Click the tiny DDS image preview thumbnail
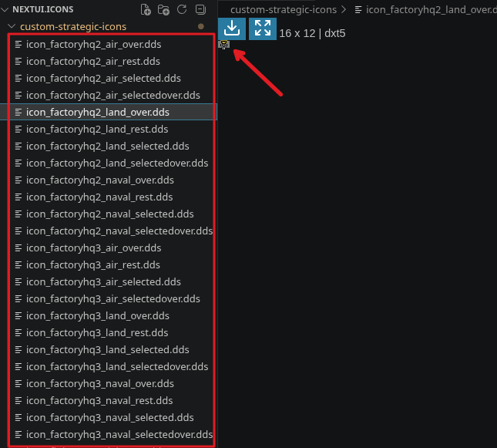The image size is (497, 448). click(x=223, y=45)
